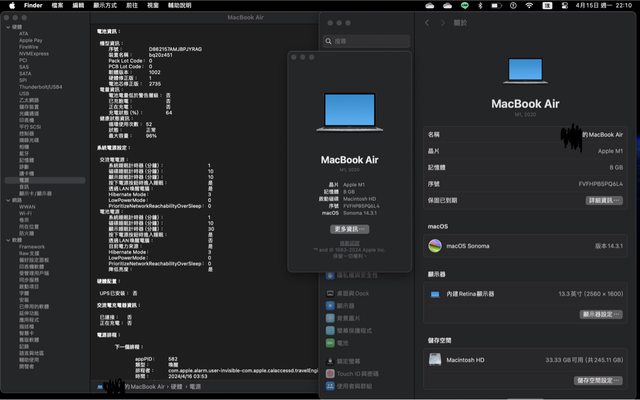
Task: Open the 檔案 menu
Action: (58, 5)
